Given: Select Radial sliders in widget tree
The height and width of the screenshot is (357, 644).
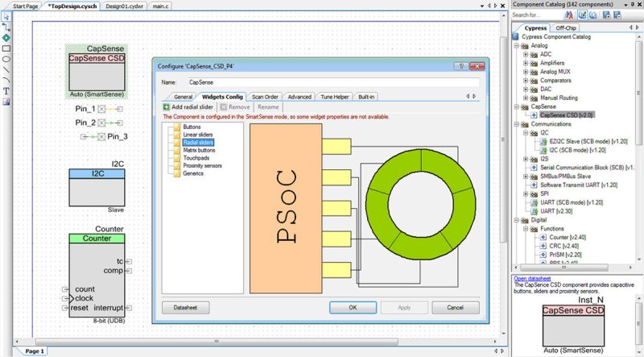Looking at the screenshot, I should [x=198, y=143].
